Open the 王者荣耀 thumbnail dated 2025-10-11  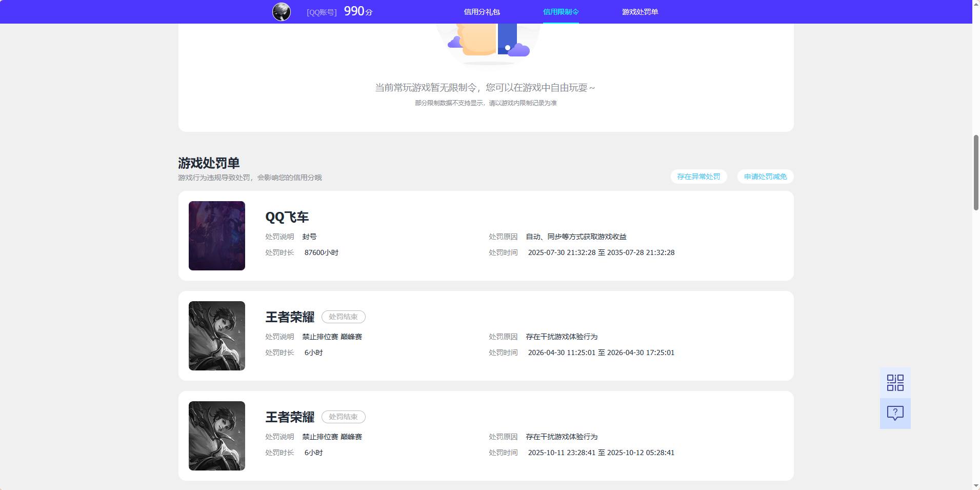coord(217,436)
